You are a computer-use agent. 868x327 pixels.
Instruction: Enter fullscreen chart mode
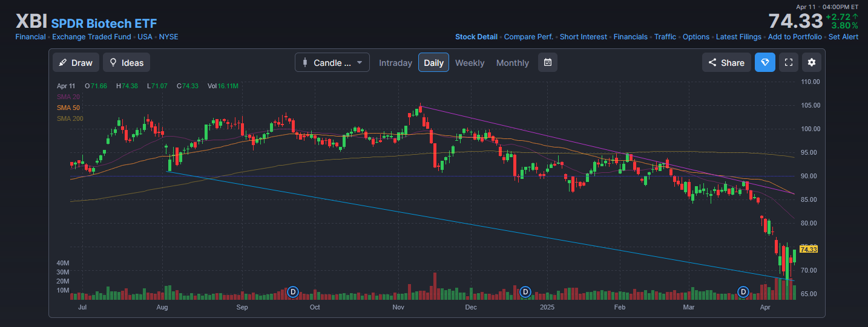(x=788, y=62)
